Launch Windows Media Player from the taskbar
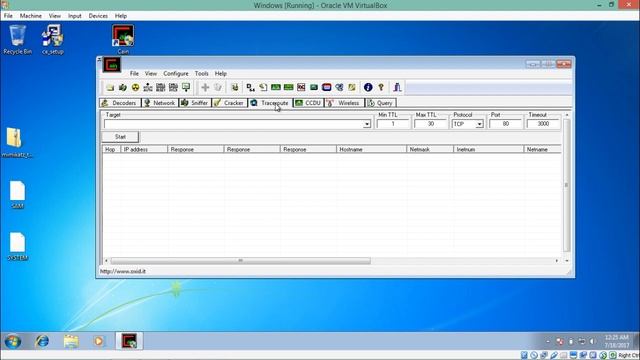The width and height of the screenshot is (640, 360). point(98,341)
